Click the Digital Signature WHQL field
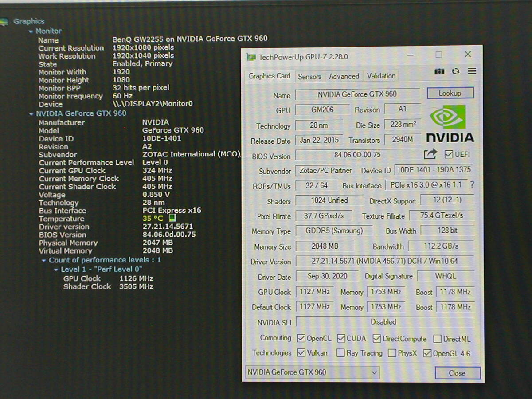The image size is (532, 399). (445, 276)
